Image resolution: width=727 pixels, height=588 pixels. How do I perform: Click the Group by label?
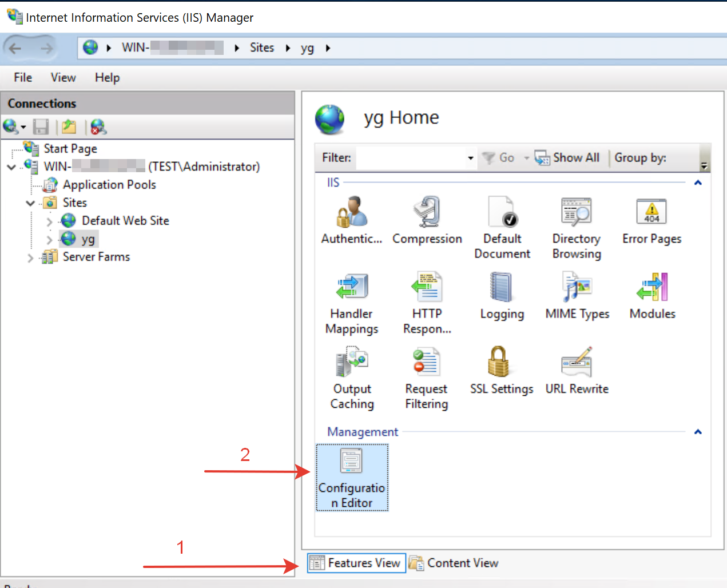(640, 158)
